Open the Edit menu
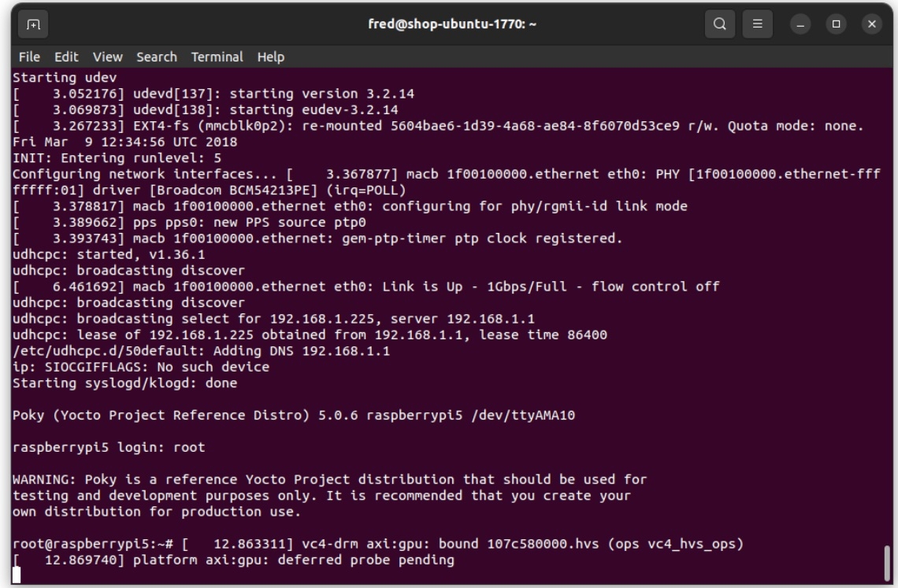The image size is (898, 588). coord(66,57)
